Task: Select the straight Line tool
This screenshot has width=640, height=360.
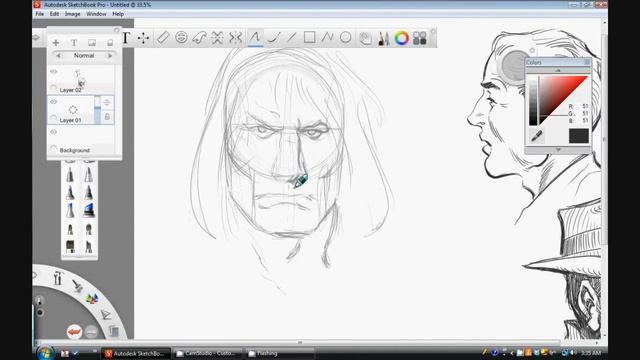Action: point(291,38)
